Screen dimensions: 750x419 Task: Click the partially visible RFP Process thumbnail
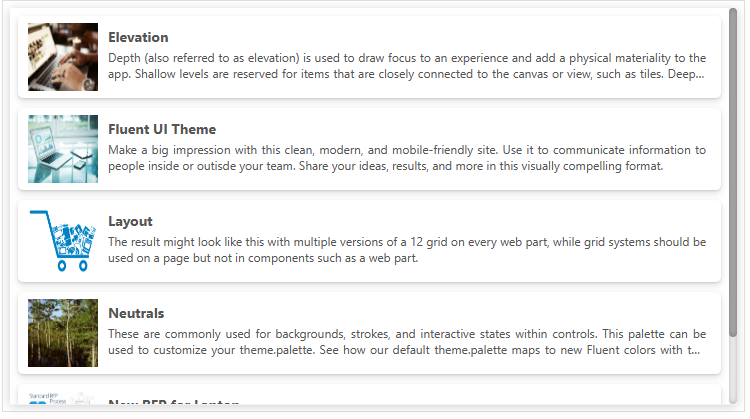(x=63, y=398)
